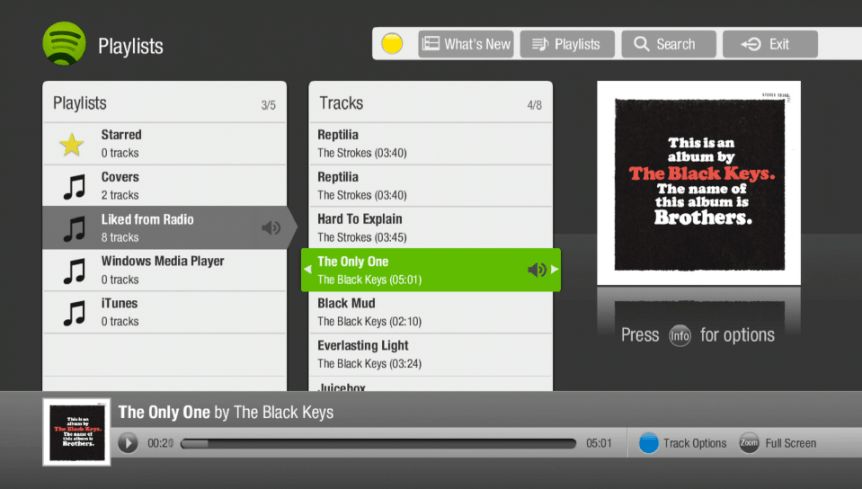Viewport: 862px width, 489px height.
Task: Select the star icon beside Starred
Action: pyautogui.click(x=72, y=144)
